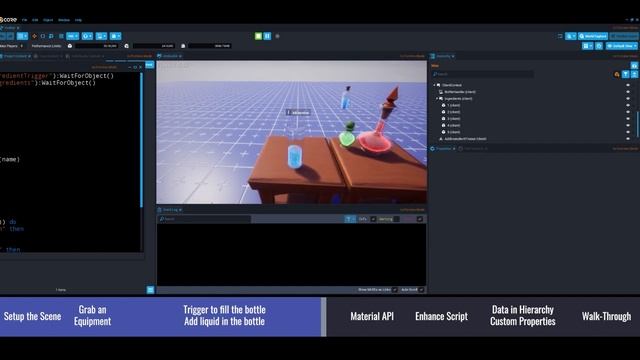Toggle the rightmost Event Log filter checkbox
Screen dimensions: 640x360
pyautogui.click(x=420, y=219)
